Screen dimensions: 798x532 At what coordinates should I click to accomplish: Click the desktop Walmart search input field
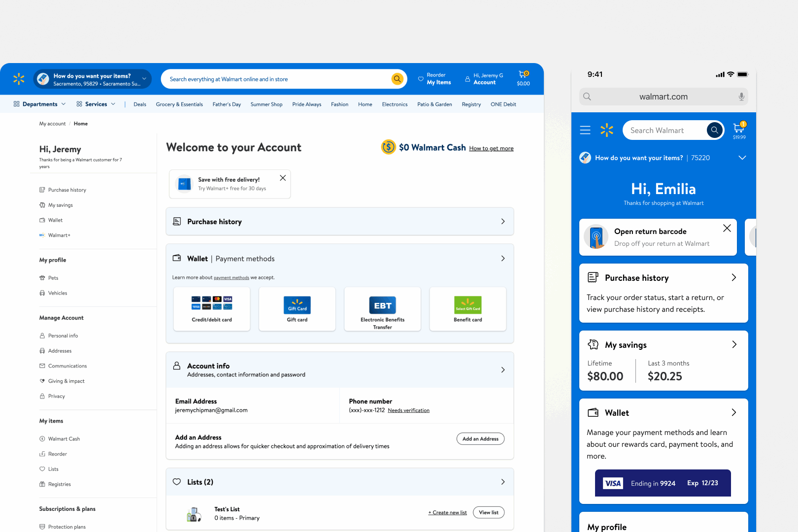(x=276, y=79)
